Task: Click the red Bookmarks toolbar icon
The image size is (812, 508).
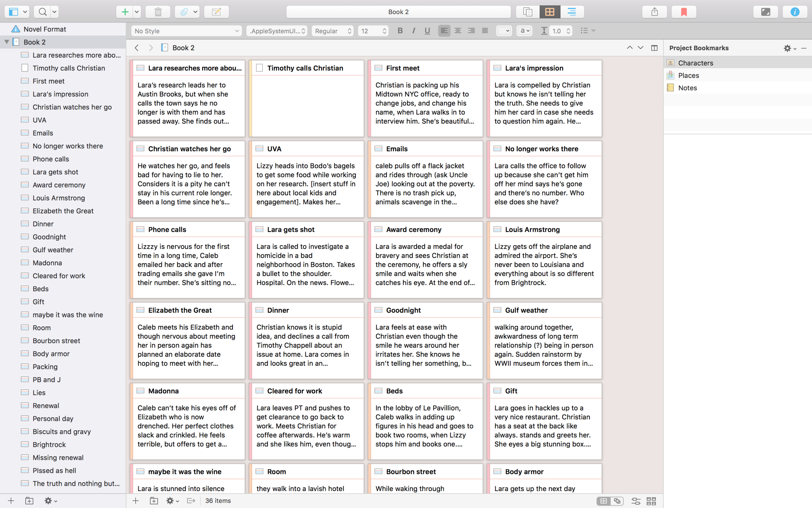Action: click(x=684, y=12)
